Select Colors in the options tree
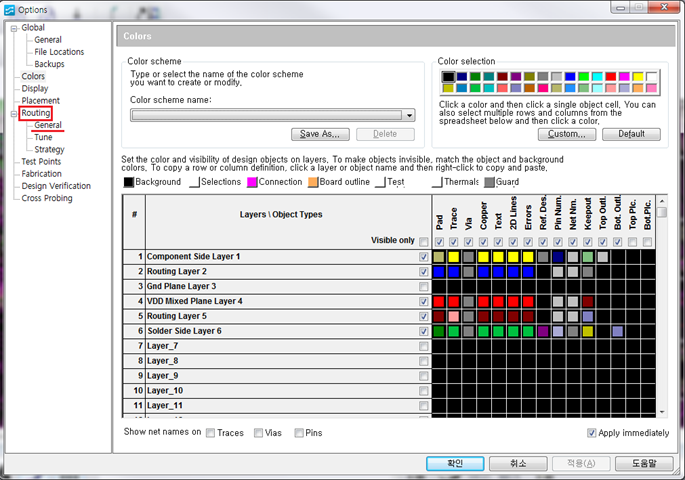685x480 pixels. pos(33,76)
